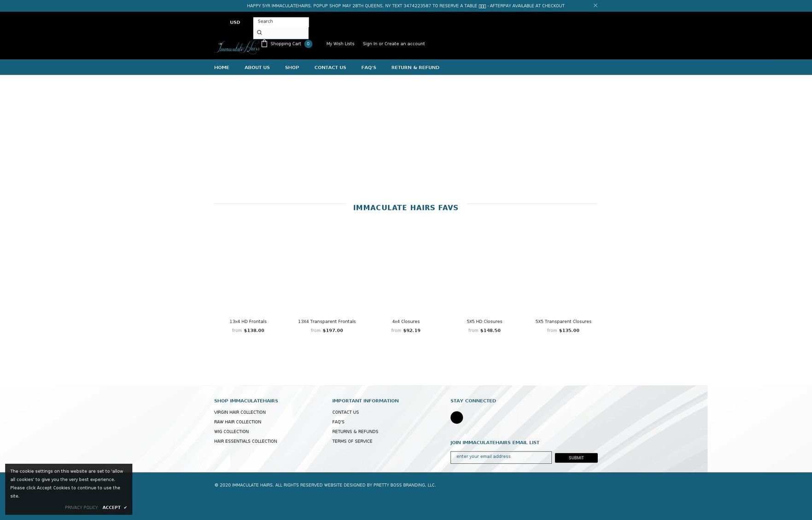
Task: Visit the VIRGIN HAIR COLLECTION link
Action: (x=240, y=412)
